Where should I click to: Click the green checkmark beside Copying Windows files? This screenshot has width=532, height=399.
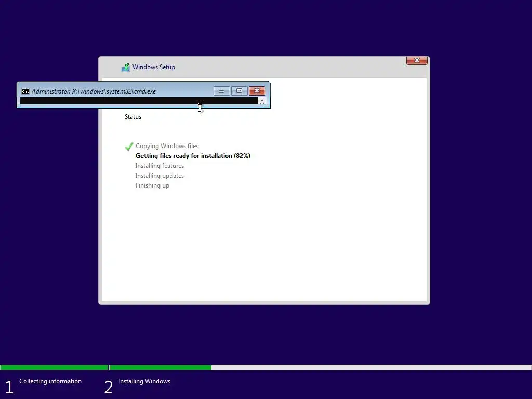click(129, 147)
